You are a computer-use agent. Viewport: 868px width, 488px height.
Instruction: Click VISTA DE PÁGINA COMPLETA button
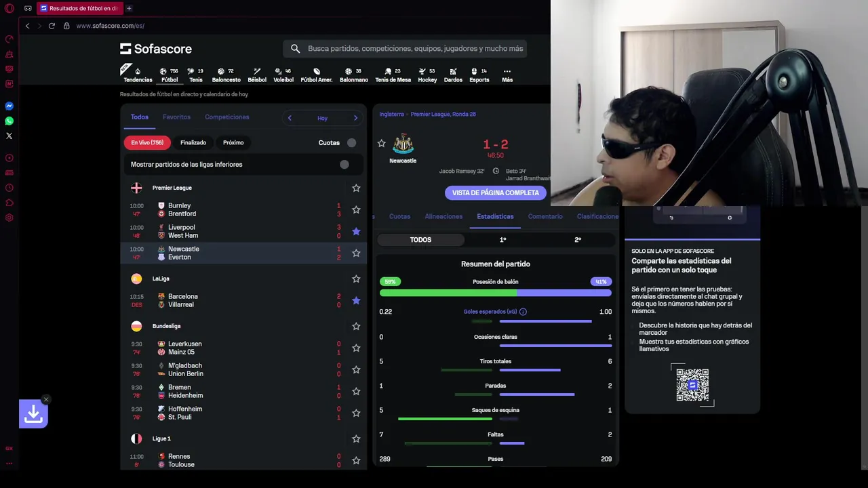pyautogui.click(x=496, y=192)
